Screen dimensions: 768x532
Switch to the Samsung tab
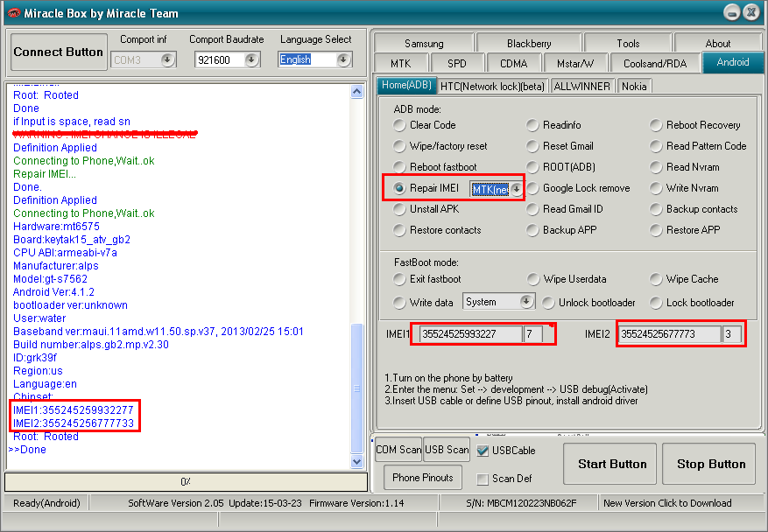coord(424,43)
